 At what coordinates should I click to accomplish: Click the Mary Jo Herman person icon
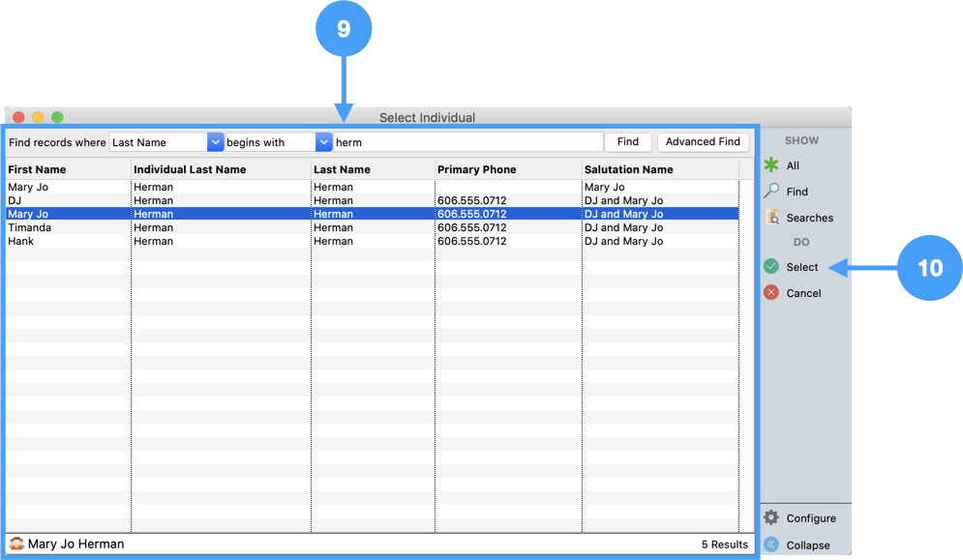click(x=16, y=545)
